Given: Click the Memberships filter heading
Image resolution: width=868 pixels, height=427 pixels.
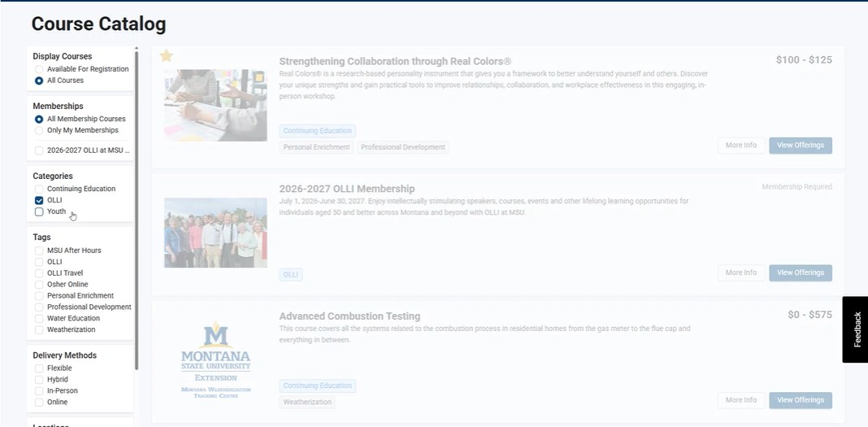Looking at the screenshot, I should click(59, 107).
